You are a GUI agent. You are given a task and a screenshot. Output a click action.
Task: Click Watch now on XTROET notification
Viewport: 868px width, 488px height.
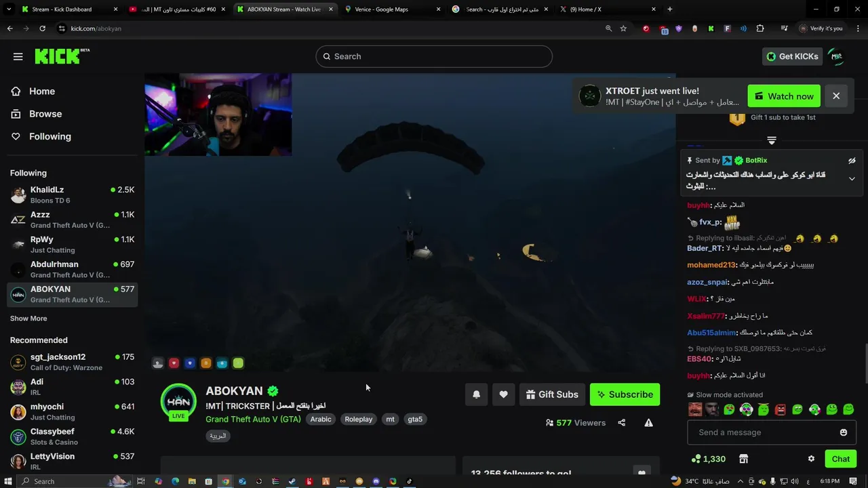click(784, 96)
